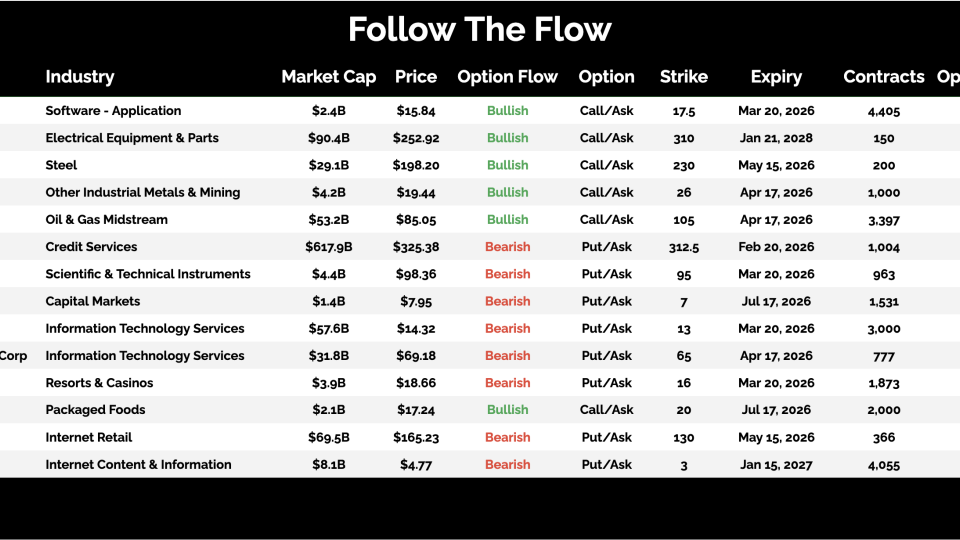Viewport: 960px width, 540px height.
Task: Click the Internet Retail industry cell
Action: 89,437
